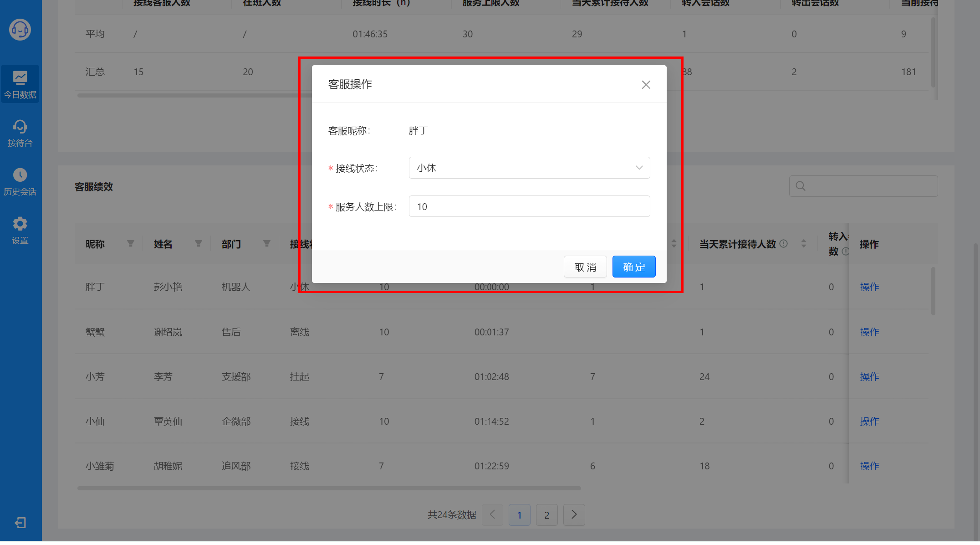The image size is (980, 545).
Task: Click the average duration 01:46:35
Action: pyautogui.click(x=370, y=34)
